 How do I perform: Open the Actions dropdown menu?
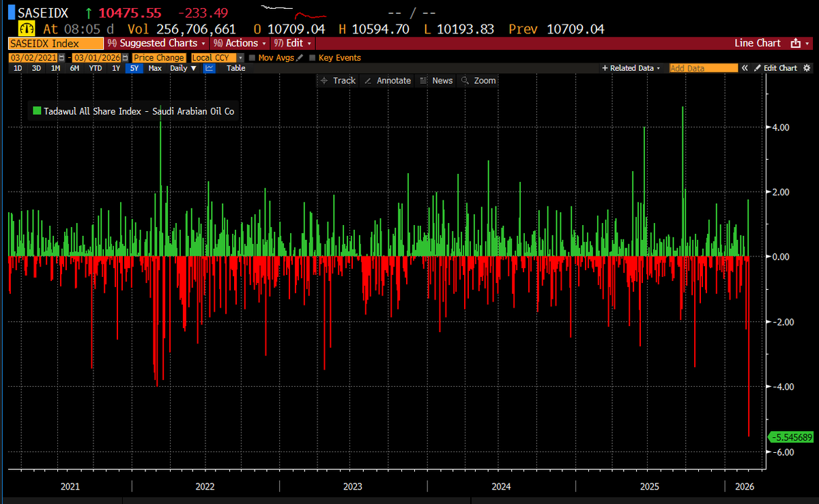click(240, 43)
